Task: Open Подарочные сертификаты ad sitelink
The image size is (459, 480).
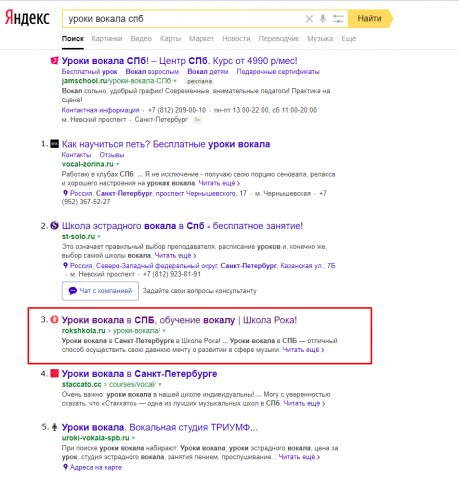Action: click(x=278, y=72)
